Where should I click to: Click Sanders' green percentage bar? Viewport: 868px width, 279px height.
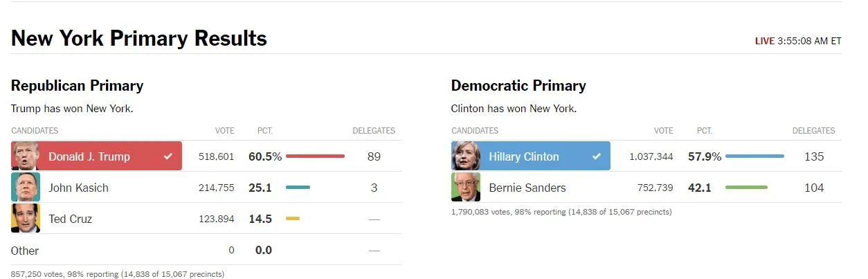(746, 188)
